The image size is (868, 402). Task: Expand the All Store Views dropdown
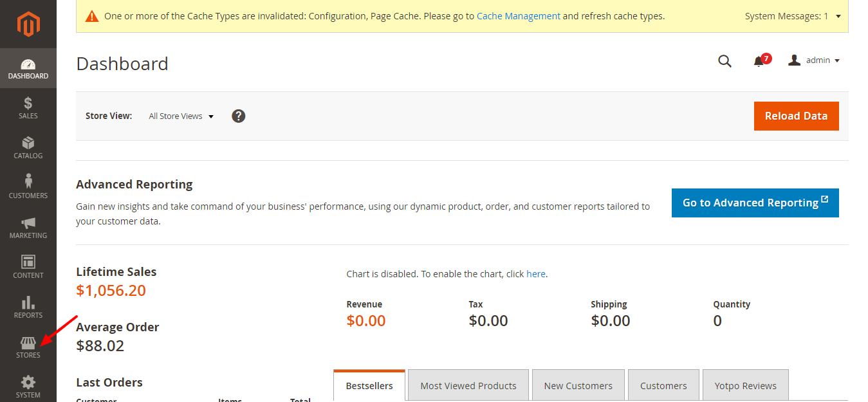pos(181,116)
